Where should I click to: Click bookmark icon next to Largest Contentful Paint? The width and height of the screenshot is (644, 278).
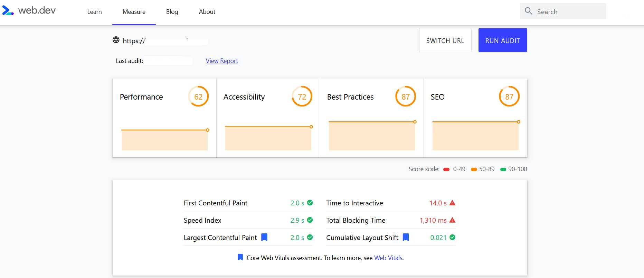point(264,237)
